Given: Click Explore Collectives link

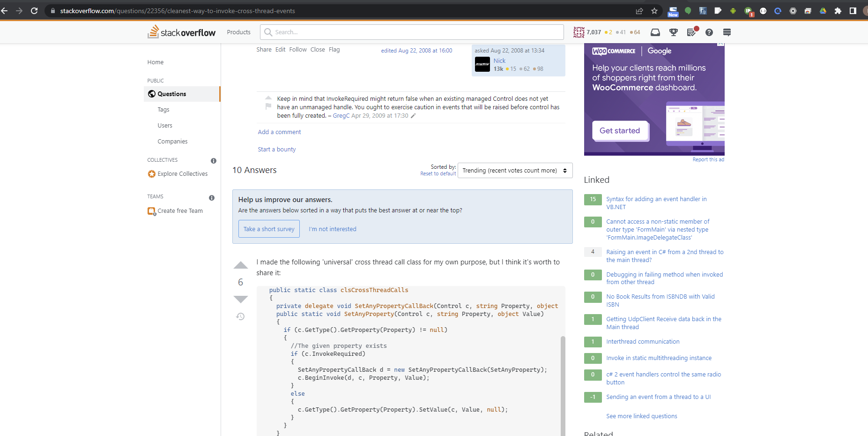Looking at the screenshot, I should tap(183, 174).
